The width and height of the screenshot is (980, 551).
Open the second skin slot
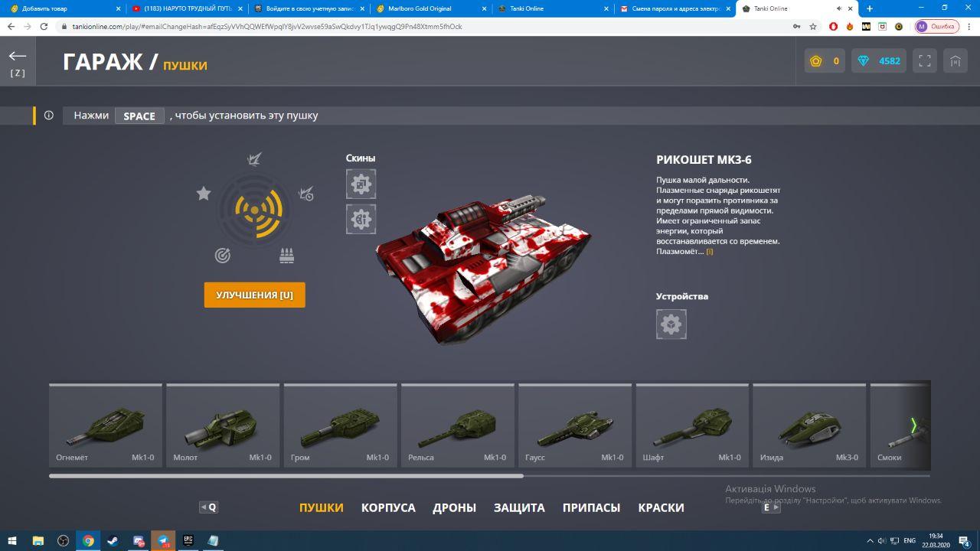coord(361,219)
